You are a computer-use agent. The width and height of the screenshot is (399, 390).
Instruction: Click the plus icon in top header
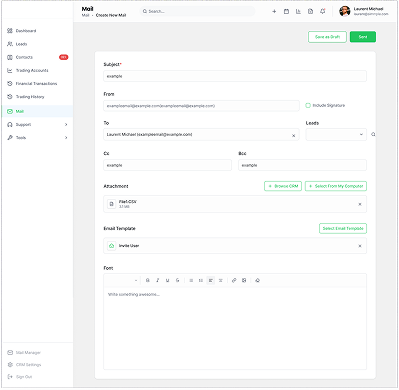click(274, 11)
